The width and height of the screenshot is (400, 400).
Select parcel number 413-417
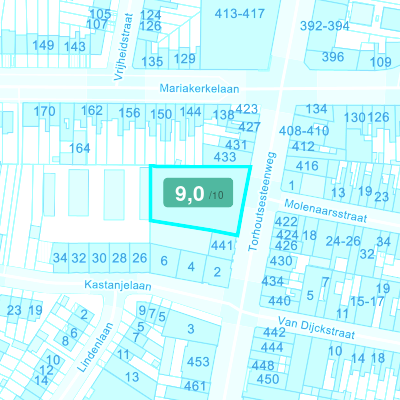pyautogui.click(x=240, y=14)
